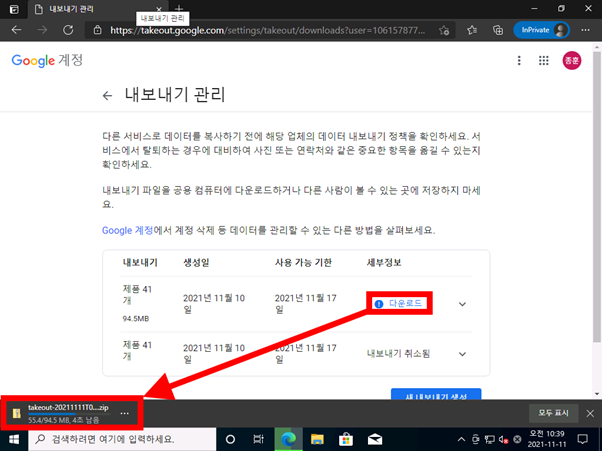The image size is (602, 451).
Task: Click the address bar URL field
Action: (x=268, y=30)
